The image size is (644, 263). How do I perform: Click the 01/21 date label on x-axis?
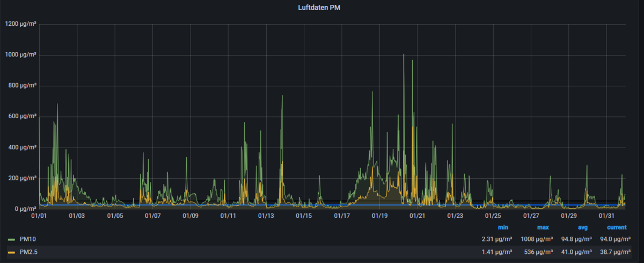[417, 216]
